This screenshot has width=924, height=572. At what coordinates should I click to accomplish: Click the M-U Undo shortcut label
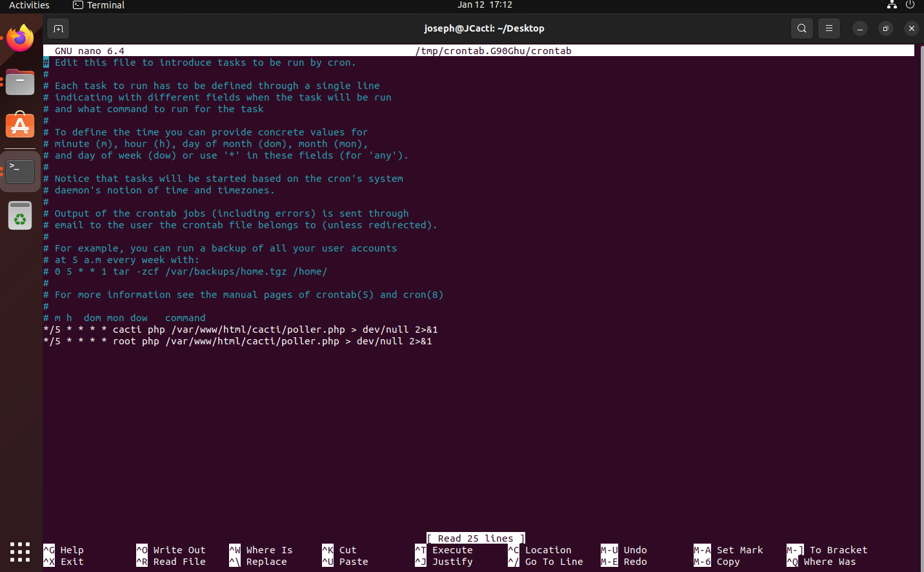pos(624,550)
